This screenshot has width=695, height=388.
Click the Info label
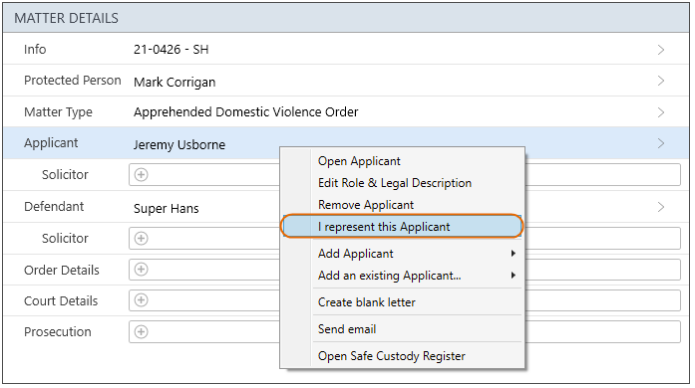click(x=35, y=49)
